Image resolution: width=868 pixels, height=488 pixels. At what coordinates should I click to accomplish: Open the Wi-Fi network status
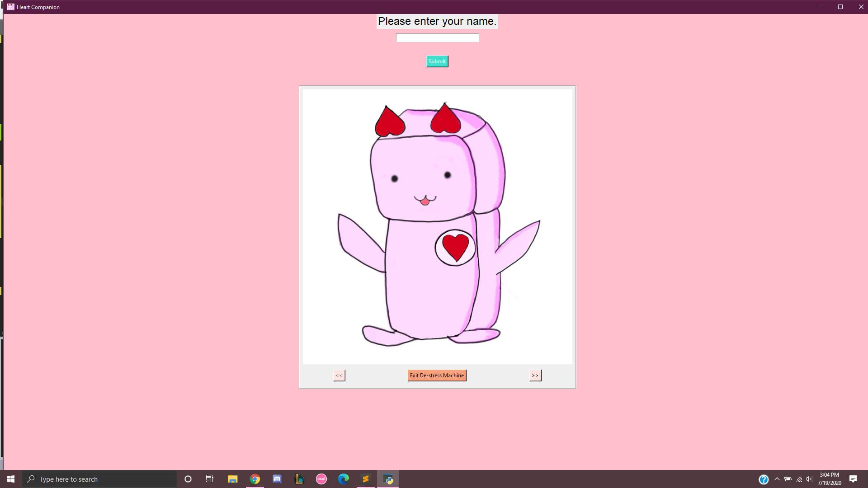798,479
